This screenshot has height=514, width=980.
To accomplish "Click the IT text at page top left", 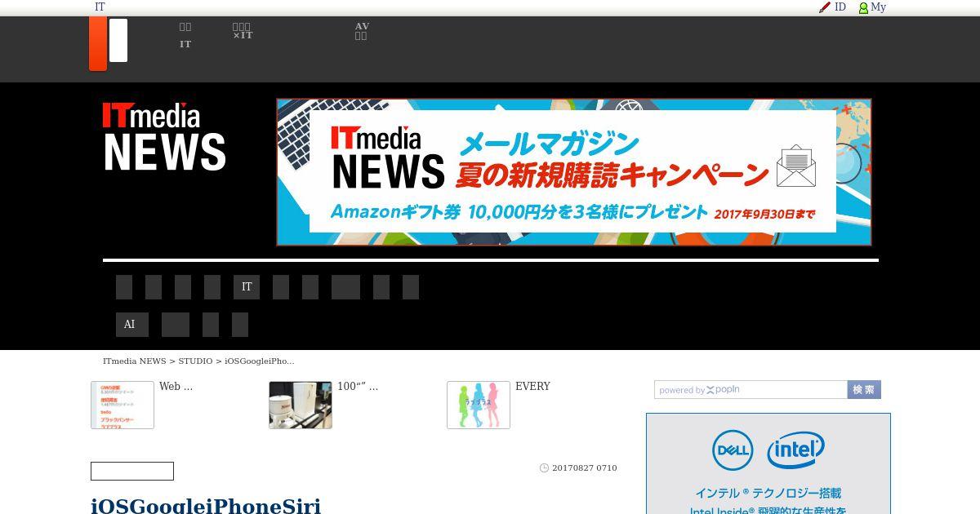I will [x=100, y=7].
